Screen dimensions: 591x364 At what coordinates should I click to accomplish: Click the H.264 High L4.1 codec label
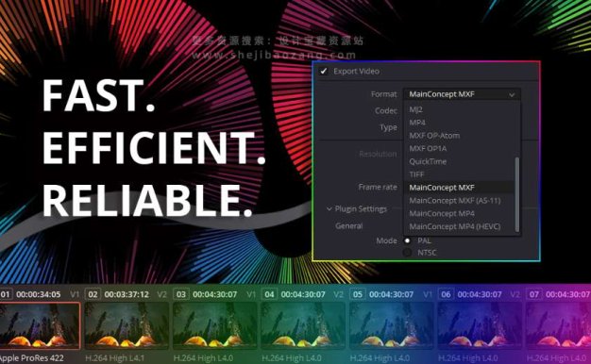115,358
